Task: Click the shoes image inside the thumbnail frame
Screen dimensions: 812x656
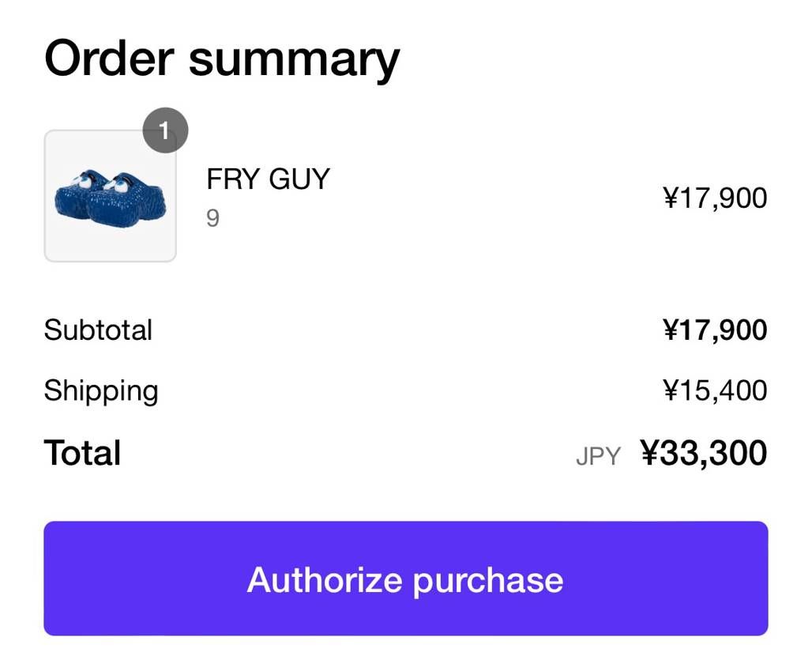Action: pos(111,198)
